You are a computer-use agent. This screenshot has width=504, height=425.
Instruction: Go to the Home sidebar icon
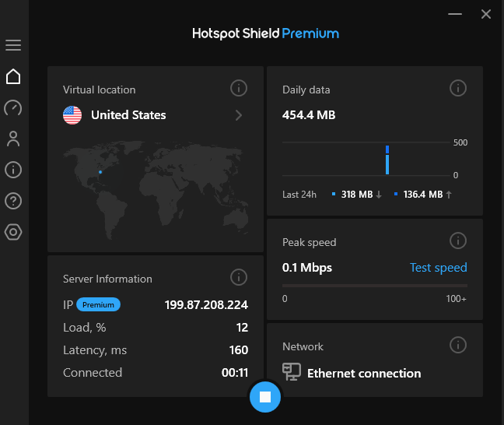coord(13,76)
